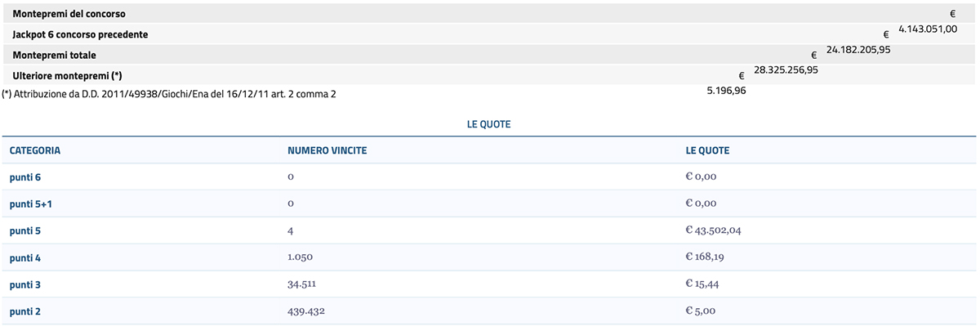Select the 34.511 wins count for punti 3
The image size is (980, 331).
point(302,284)
